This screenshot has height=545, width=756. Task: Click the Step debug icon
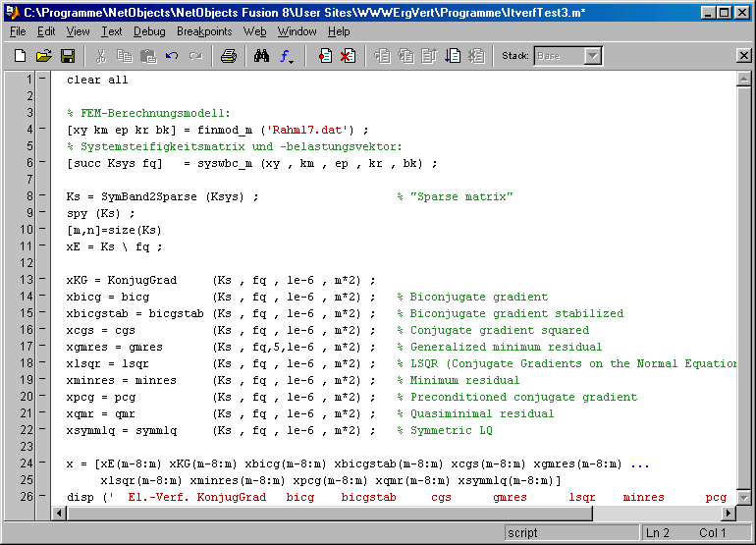tap(382, 56)
